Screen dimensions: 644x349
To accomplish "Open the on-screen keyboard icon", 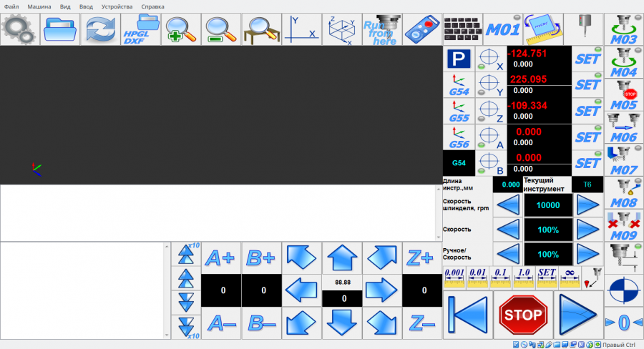I will (463, 29).
